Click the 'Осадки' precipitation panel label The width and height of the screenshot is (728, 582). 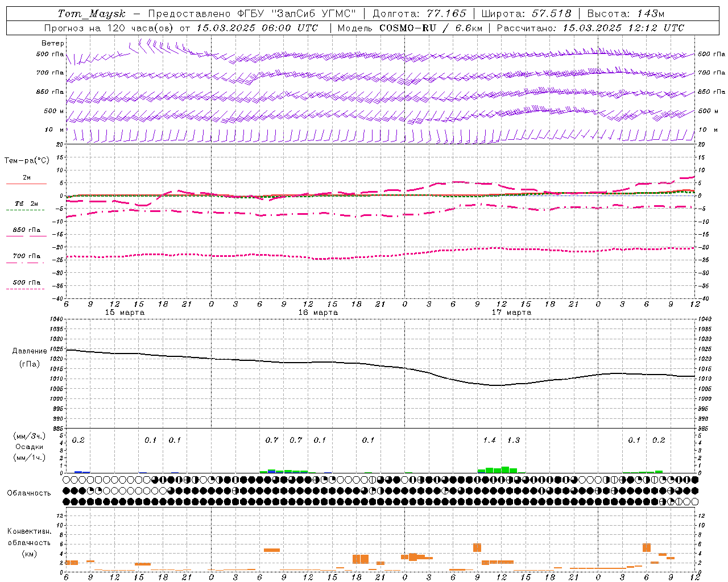[30, 447]
